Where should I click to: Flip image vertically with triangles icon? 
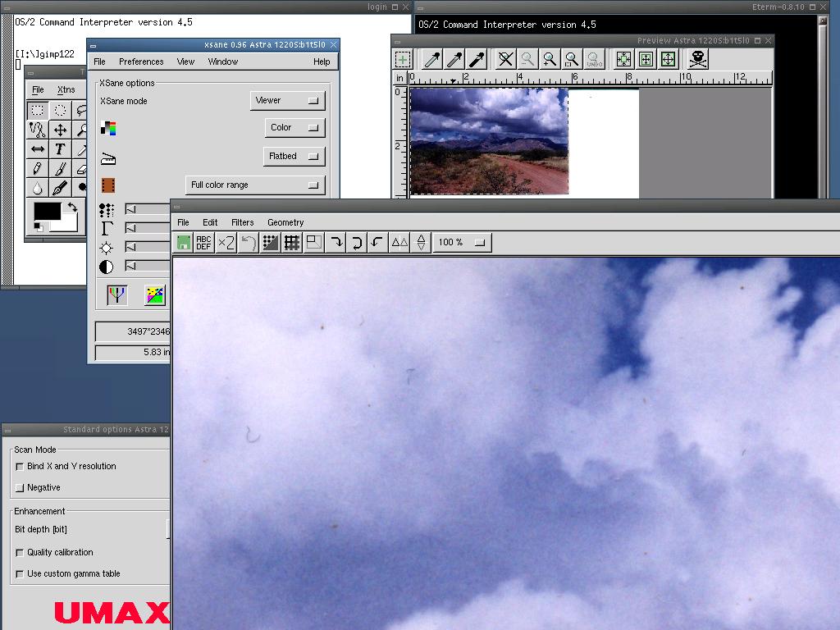coord(421,243)
